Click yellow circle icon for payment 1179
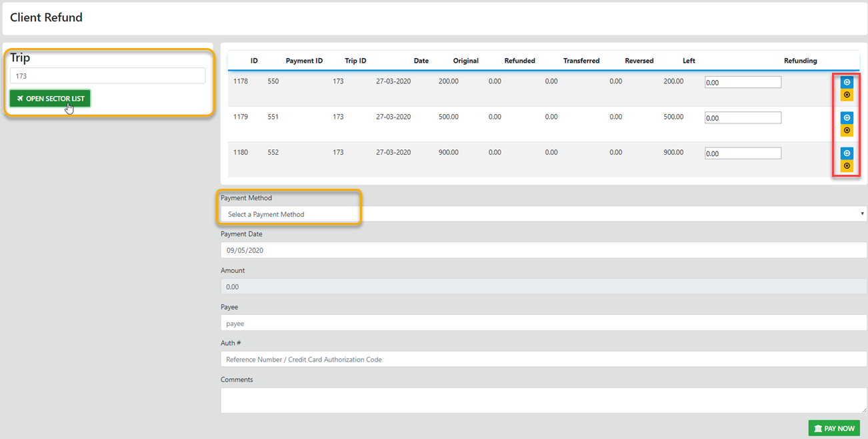The height and width of the screenshot is (439, 868). (x=847, y=131)
